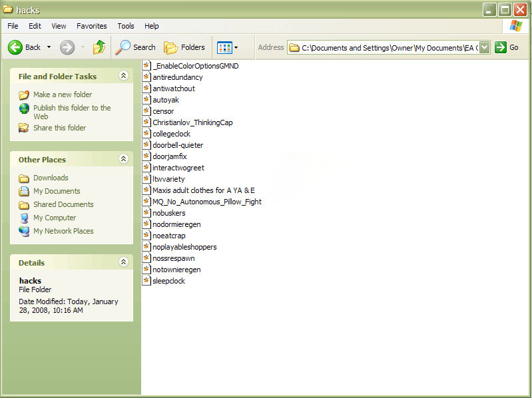Open the address bar dropdown
This screenshot has width=532, height=398.
[x=485, y=47]
